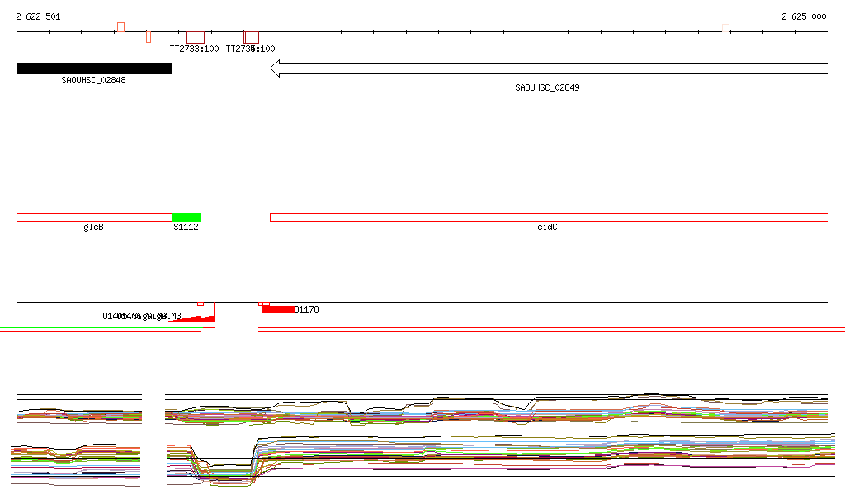Click the S1112 label
This screenshot has width=845, height=504.
click(x=186, y=227)
